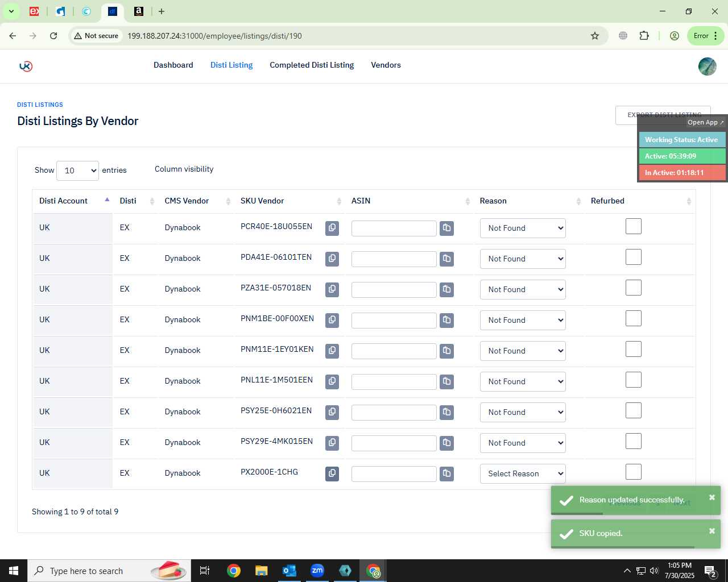Tick Refurbed checkbox for PNL11E-1M501EEN

634,380
